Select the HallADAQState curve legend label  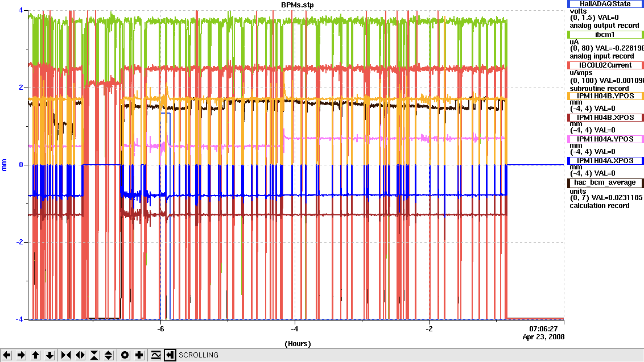click(x=605, y=3)
